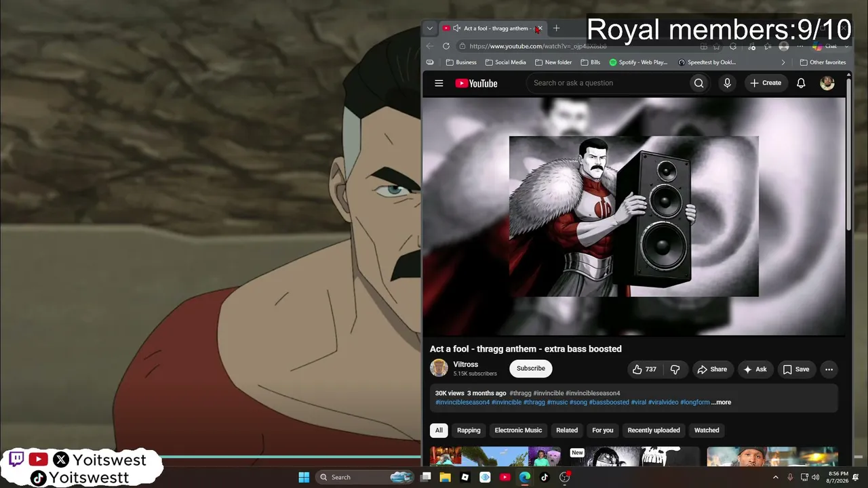Expand the video description with more
Screen dimensions: 868x488
coord(721,403)
